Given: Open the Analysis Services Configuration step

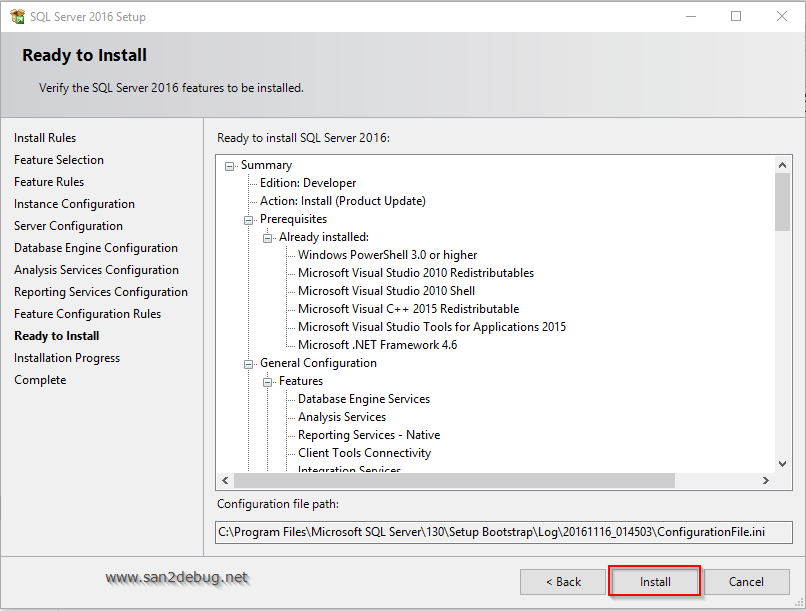Looking at the screenshot, I should (96, 270).
